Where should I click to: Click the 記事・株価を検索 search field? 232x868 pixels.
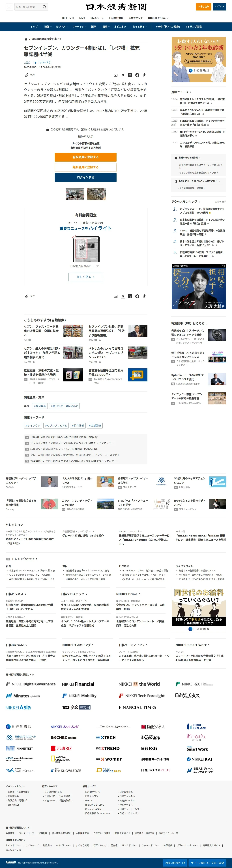click(28, 7)
